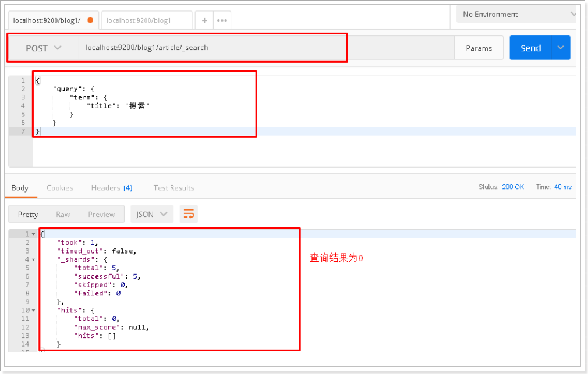The height and width of the screenshot is (374, 588).
Task: Switch to first localhost:9200/blog1/ tab
Action: (53, 20)
